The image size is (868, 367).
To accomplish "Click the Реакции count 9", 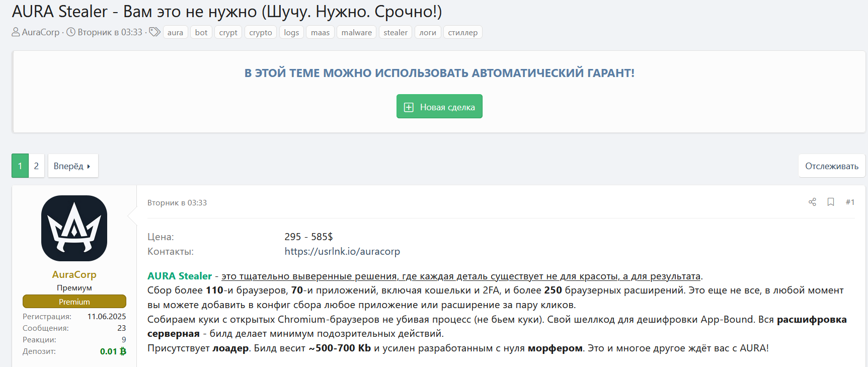I will 124,340.
